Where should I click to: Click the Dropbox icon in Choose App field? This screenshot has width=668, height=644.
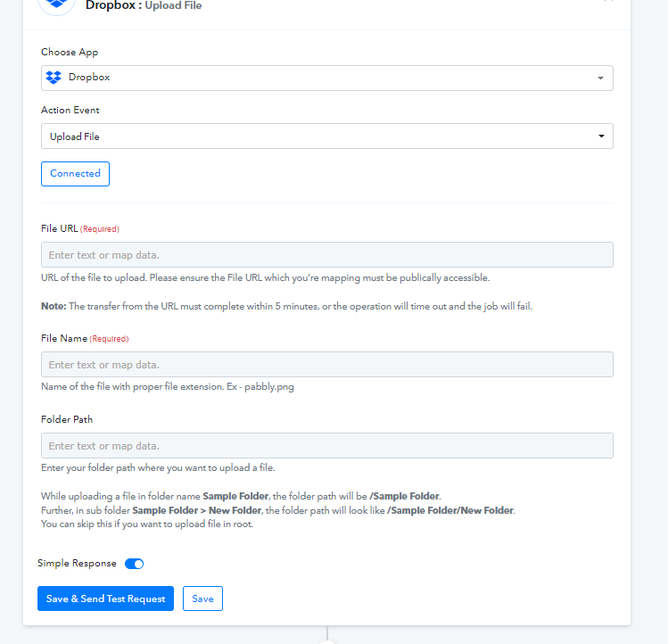[54, 77]
